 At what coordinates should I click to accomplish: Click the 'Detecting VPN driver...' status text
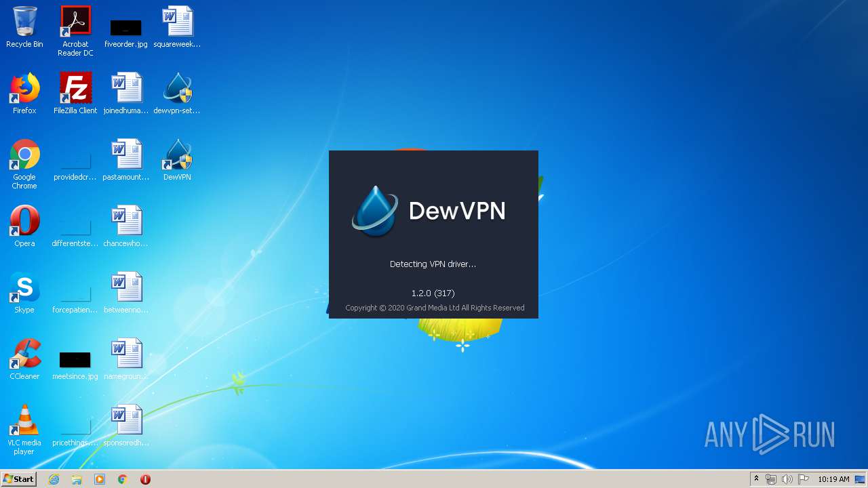pyautogui.click(x=433, y=264)
